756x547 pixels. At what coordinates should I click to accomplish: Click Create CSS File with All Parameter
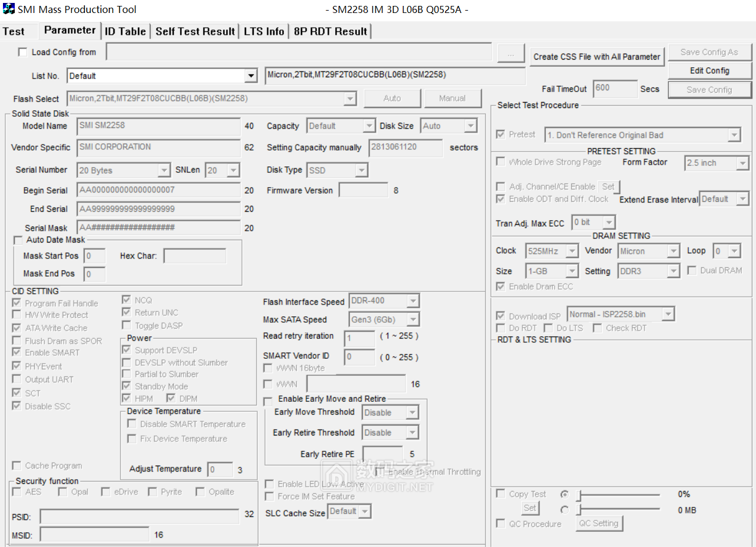pos(597,57)
